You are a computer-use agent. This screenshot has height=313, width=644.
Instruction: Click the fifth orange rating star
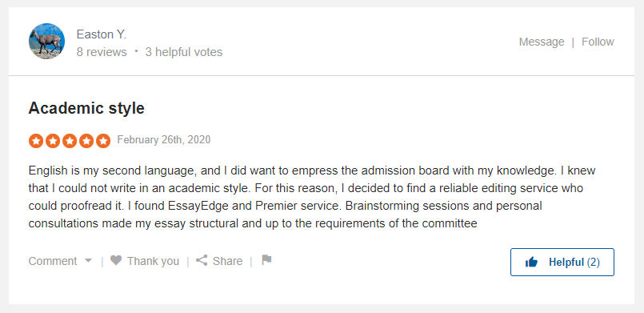pyautogui.click(x=103, y=141)
